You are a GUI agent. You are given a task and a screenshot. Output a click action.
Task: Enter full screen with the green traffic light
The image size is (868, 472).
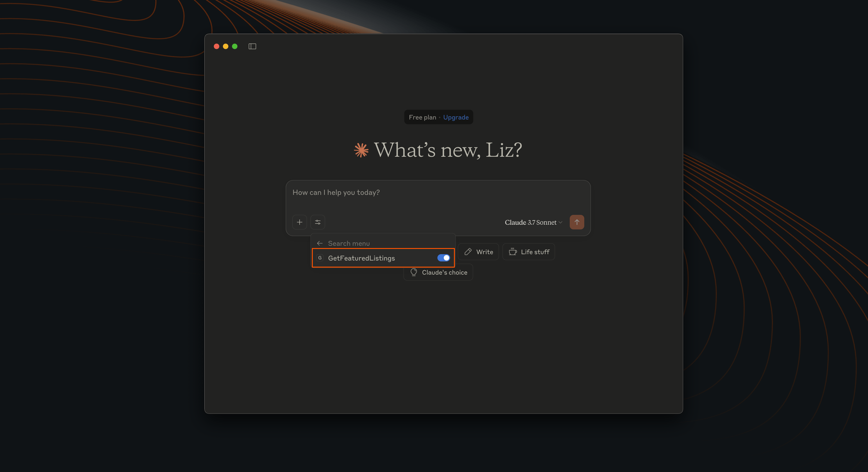[x=235, y=46]
